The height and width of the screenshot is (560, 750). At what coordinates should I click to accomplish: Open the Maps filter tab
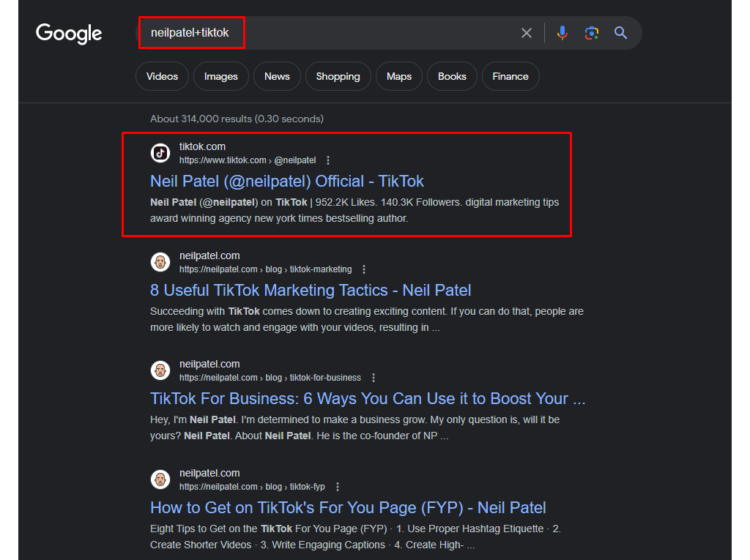[x=399, y=76]
